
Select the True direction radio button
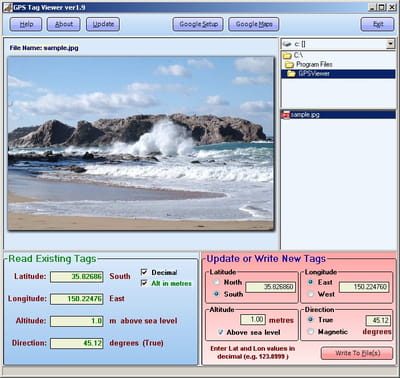tap(310, 320)
